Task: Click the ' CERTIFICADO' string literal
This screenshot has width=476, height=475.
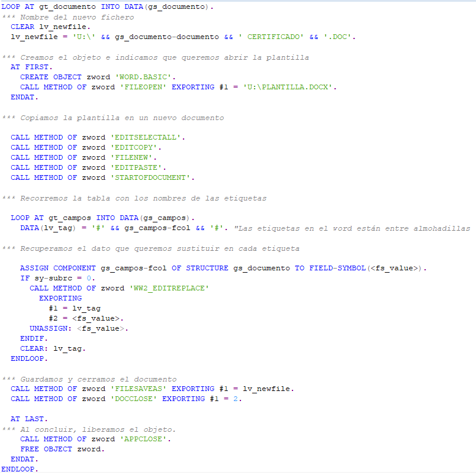Action: click(x=271, y=37)
